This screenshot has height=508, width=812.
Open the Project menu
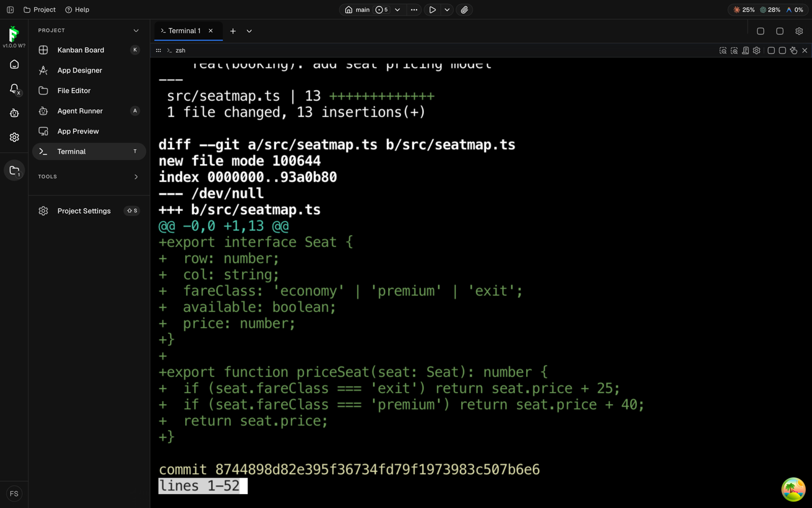click(x=39, y=10)
